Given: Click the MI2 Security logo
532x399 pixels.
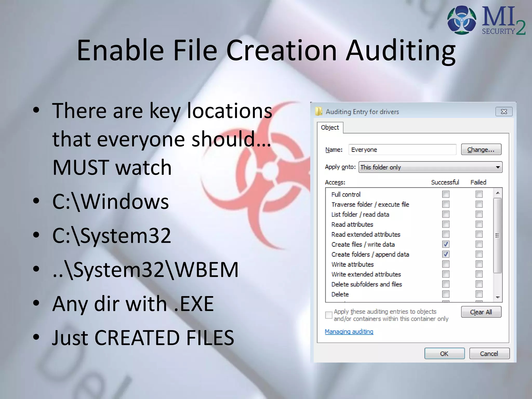Looking at the screenshot, I should (486, 20).
